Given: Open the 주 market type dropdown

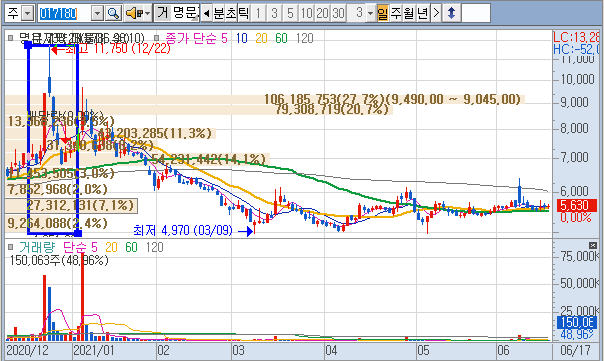Looking at the screenshot, I should (27, 13).
